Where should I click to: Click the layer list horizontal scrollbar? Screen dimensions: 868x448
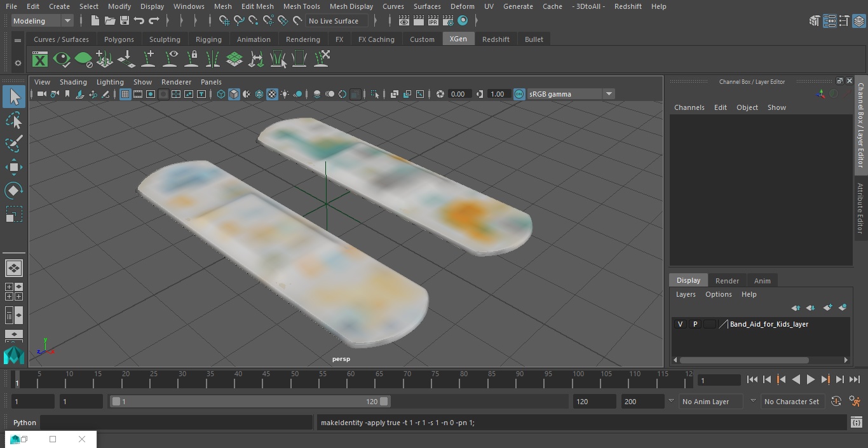coord(744,360)
